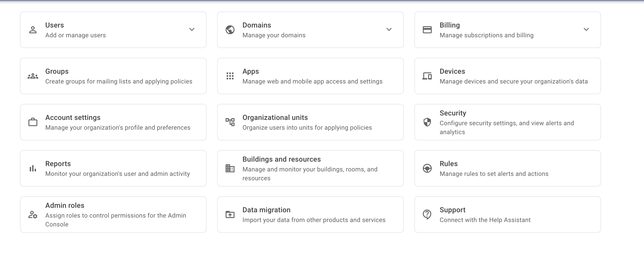This screenshot has width=644, height=262.
Task: Click the Devices laptop-phone icon
Action: pos(427,76)
